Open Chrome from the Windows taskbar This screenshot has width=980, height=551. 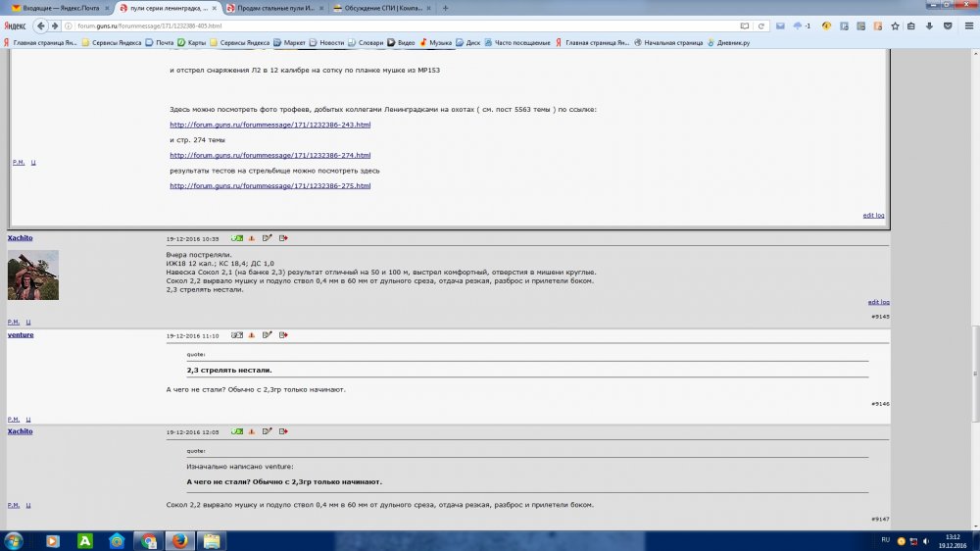click(147, 540)
